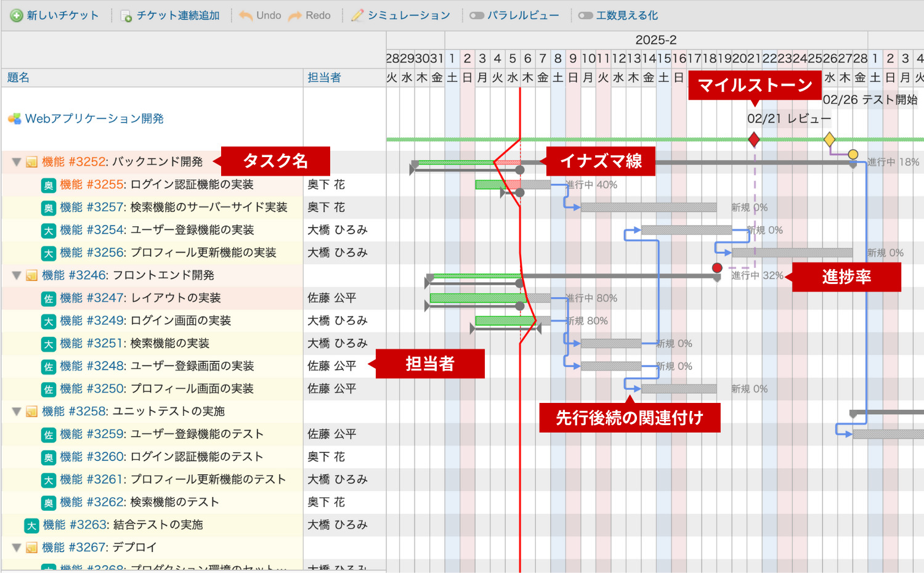
Task: Click the #3249 green progress bar
Action: 505,320
